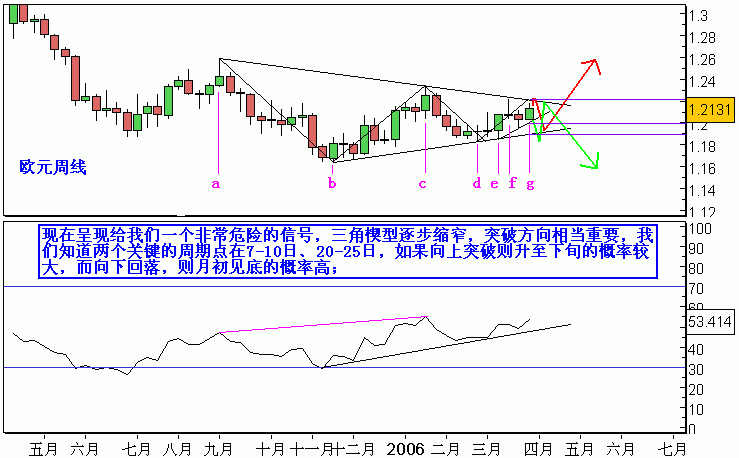Image resolution: width=739 pixels, height=458 pixels.
Task: Click the 70 level on the RSI scale
Action: [x=697, y=288]
